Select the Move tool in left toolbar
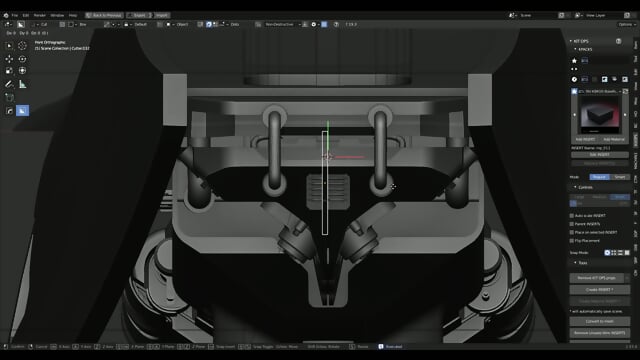The width and height of the screenshot is (640, 360). point(9,59)
